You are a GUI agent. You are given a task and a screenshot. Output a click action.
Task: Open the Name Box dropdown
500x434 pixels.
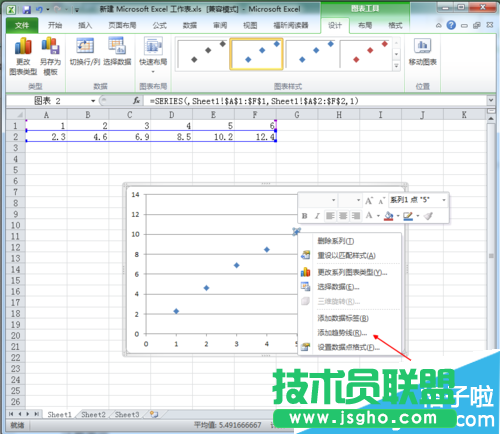click(93, 101)
